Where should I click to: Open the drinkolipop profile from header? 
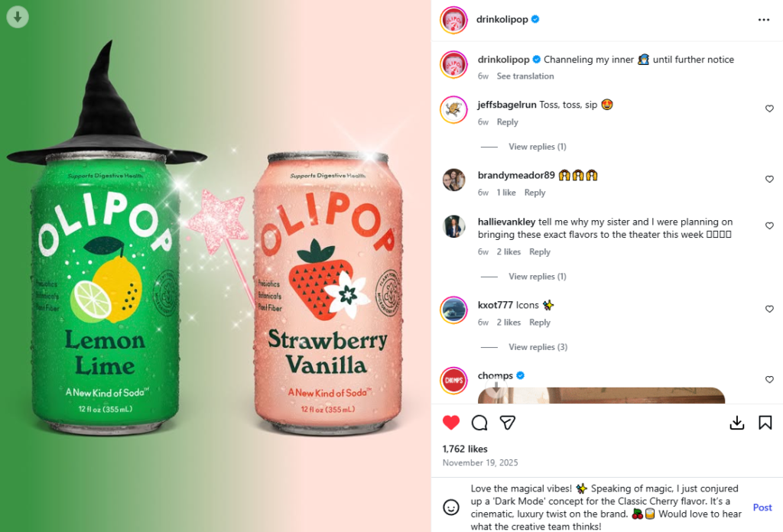[x=502, y=19]
